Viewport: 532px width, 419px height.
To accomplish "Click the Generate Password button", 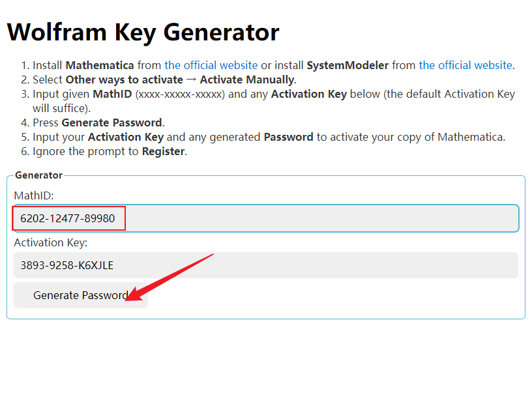I will tap(81, 295).
